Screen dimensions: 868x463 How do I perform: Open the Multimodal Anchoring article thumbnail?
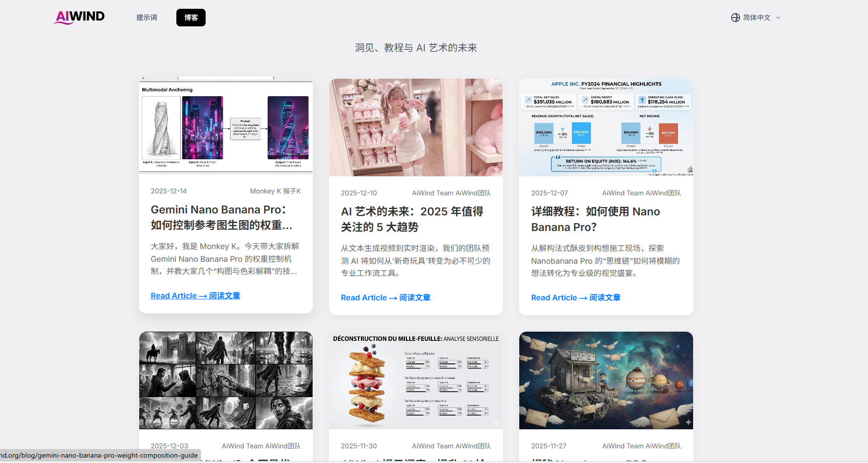pyautogui.click(x=226, y=125)
